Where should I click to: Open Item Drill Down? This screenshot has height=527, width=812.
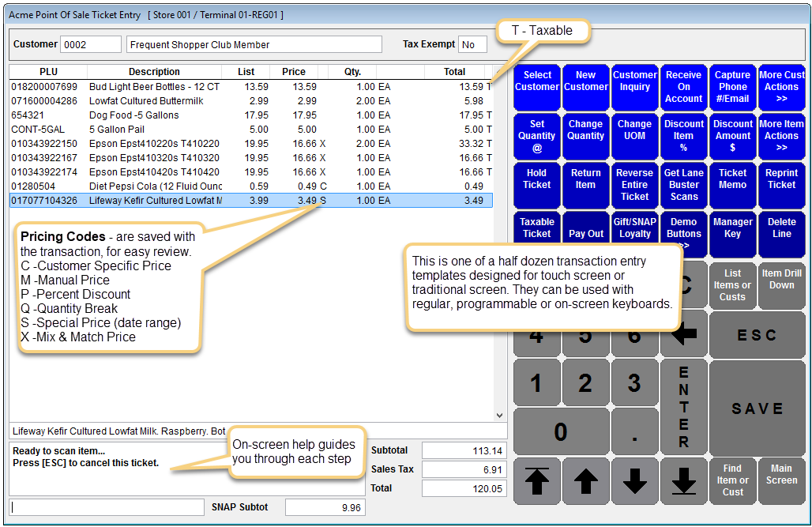click(782, 285)
